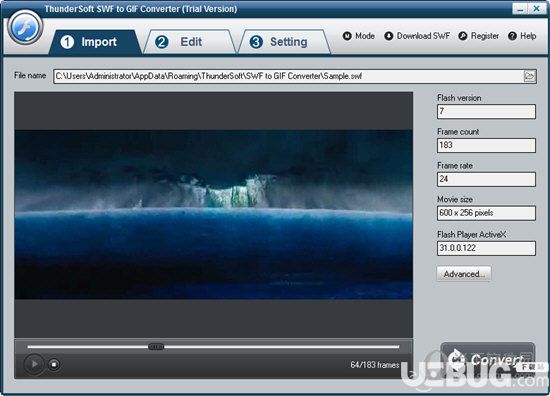Screen dimensions: 550x396
Task: Open the Help menu
Action: [522, 36]
